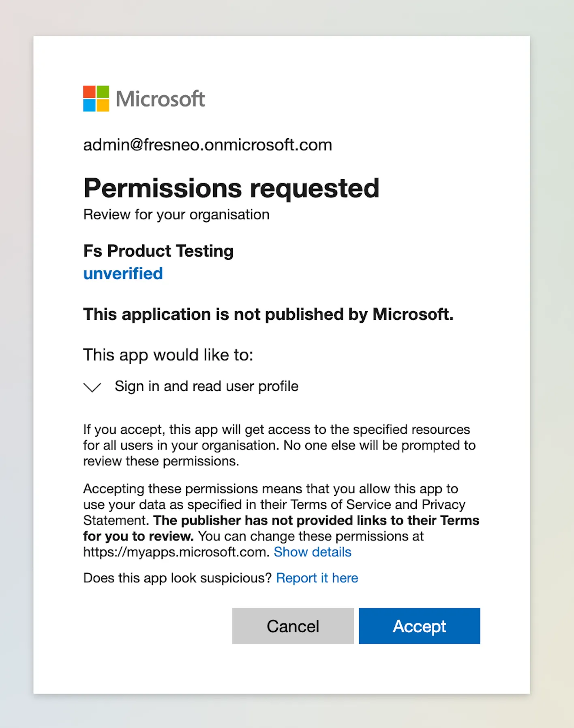Follow the Report it here link
This screenshot has width=574, height=728.
[317, 578]
